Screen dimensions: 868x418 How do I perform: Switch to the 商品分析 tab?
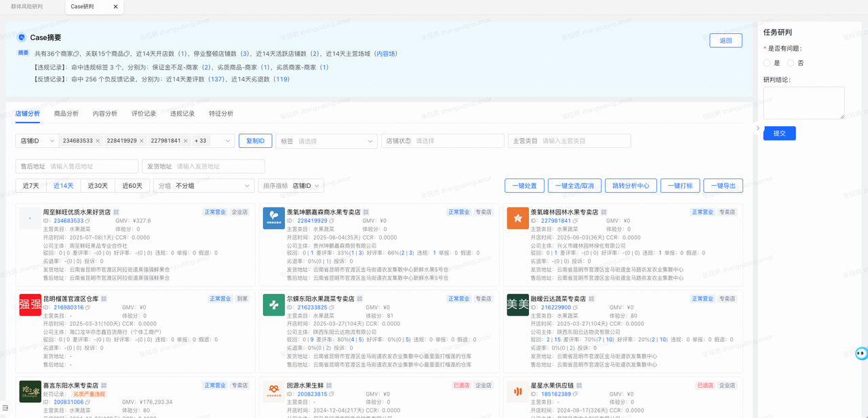point(66,114)
